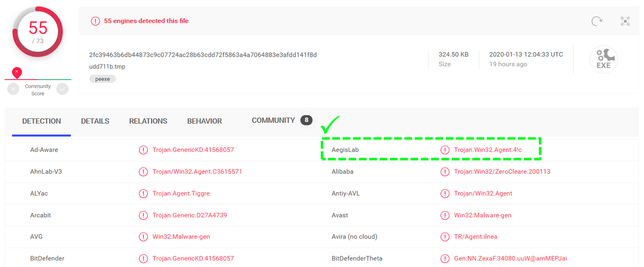Click the Avast engine name
Screen dimensions: 644x267
click(340, 215)
